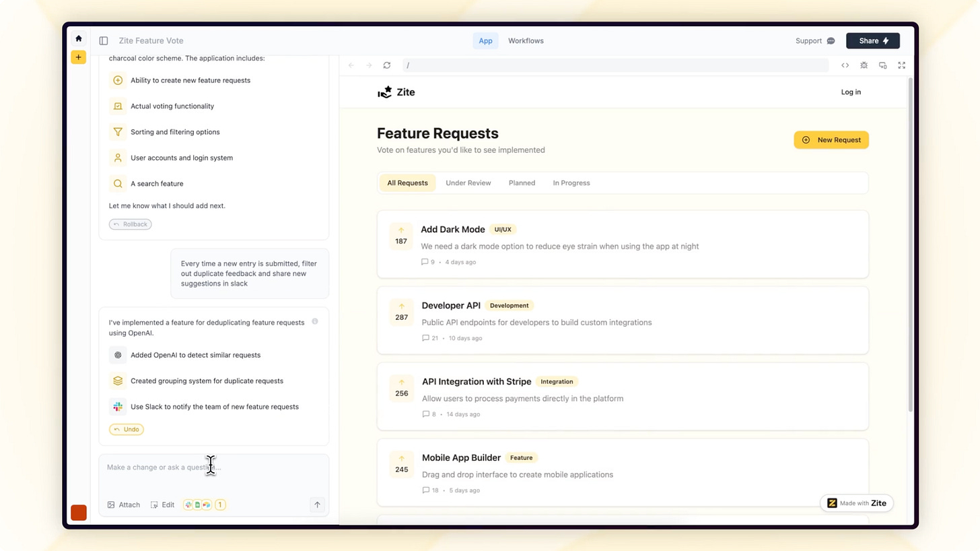Open API Integration with Stripe title
Image resolution: width=980 pixels, height=551 pixels.
(477, 381)
